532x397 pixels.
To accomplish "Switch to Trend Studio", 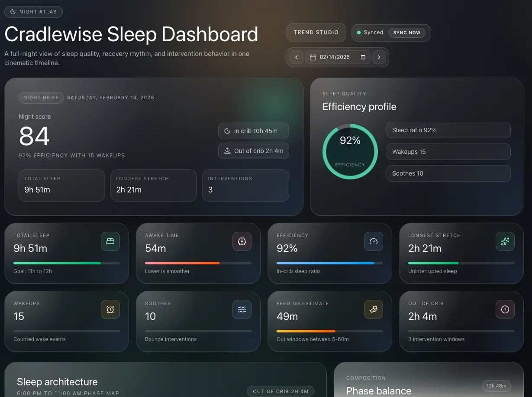I will pos(316,32).
